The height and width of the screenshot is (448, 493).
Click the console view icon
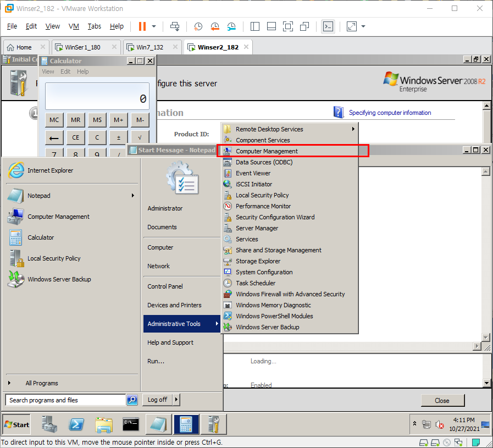[328, 26]
